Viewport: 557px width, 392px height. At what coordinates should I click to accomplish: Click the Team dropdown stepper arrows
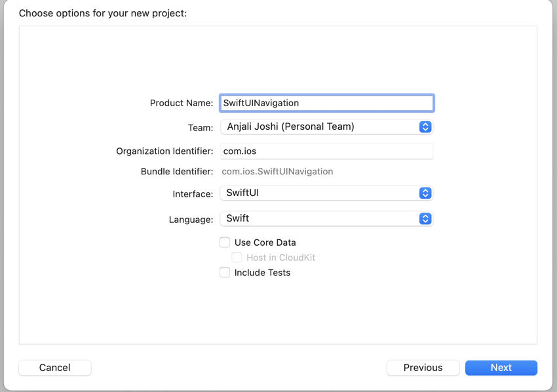click(x=425, y=127)
